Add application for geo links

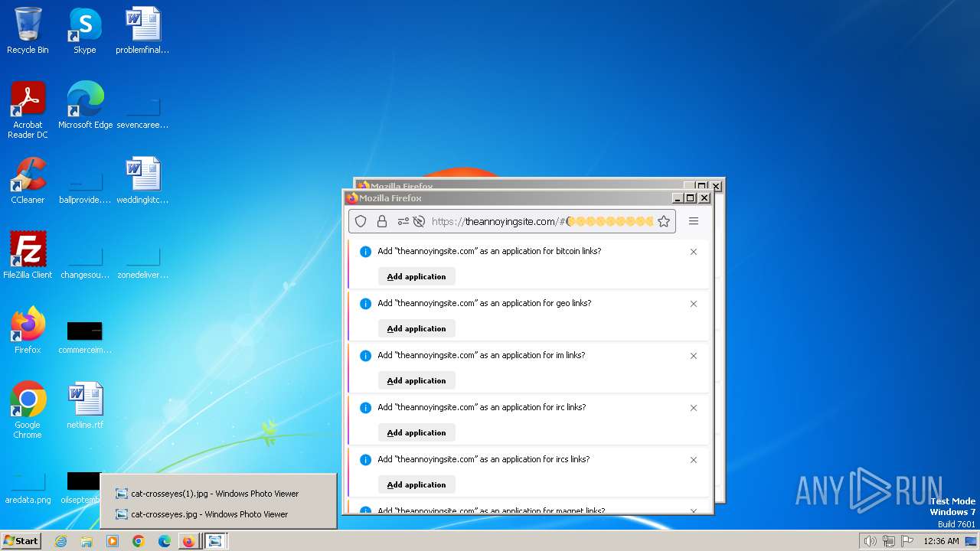click(x=416, y=328)
